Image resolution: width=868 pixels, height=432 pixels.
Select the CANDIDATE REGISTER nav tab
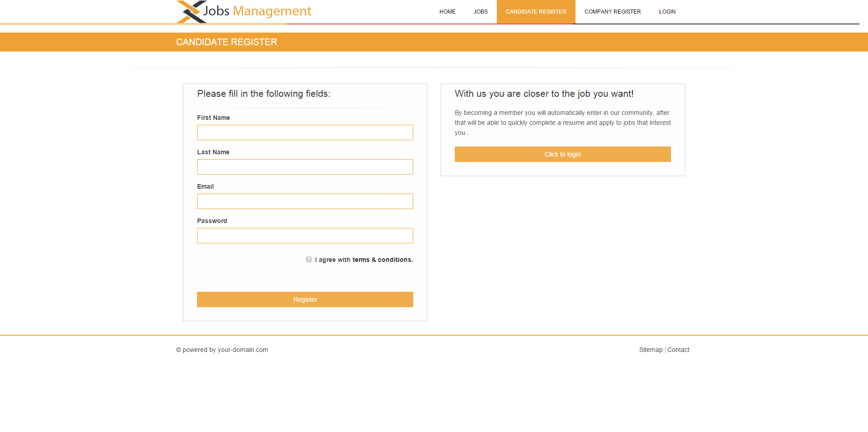pos(536,12)
